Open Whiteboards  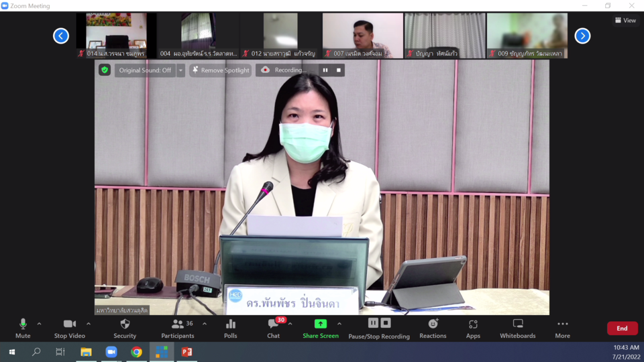pos(517,324)
